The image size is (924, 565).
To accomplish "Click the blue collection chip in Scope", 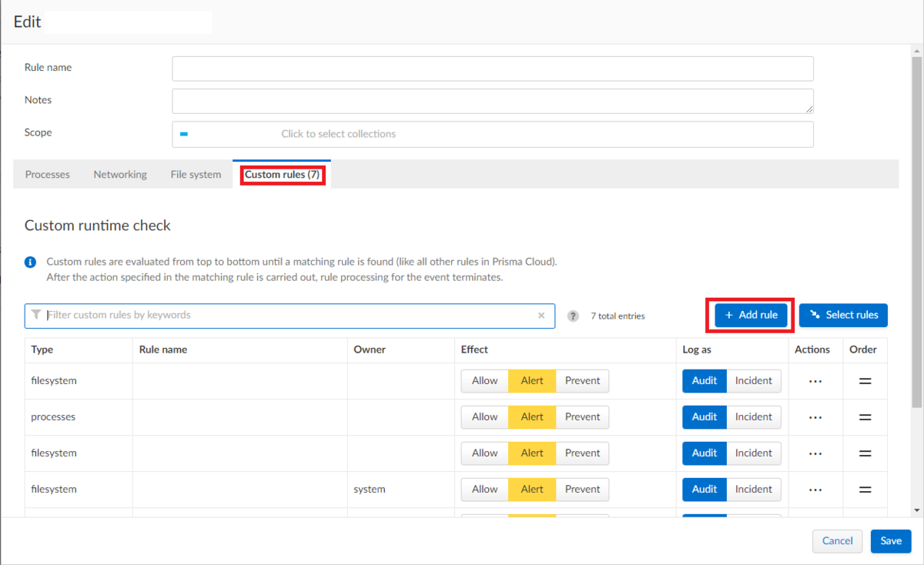I will [184, 134].
